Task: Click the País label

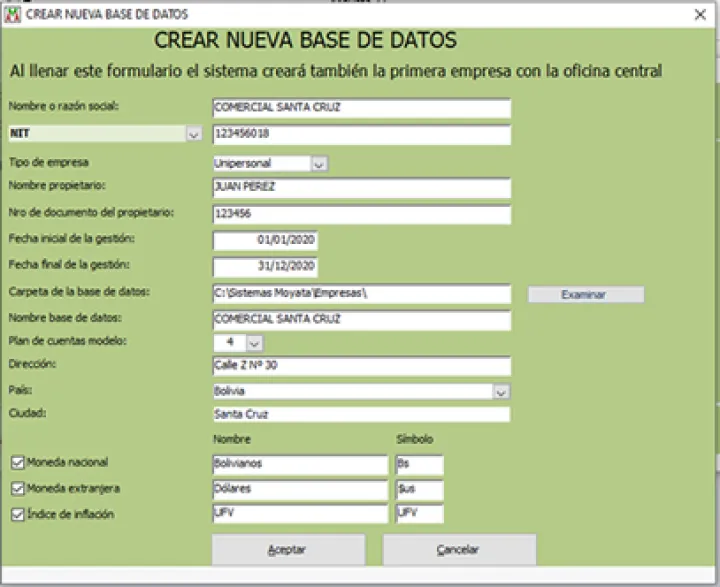Action: tap(20, 390)
